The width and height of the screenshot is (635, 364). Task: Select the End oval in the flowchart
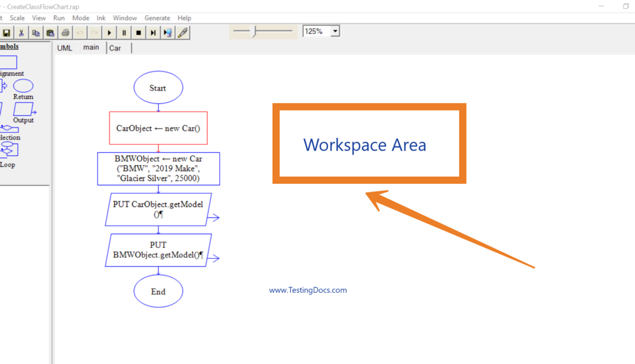[158, 291]
